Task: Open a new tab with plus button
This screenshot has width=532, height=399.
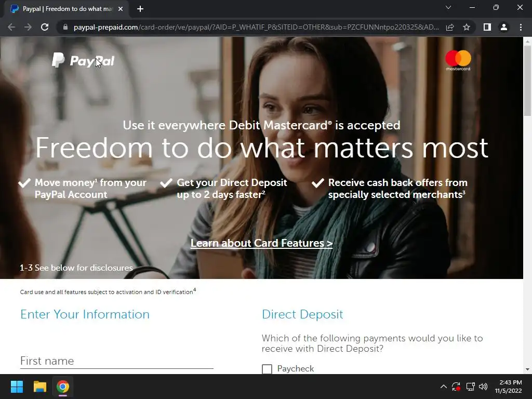Action: point(140,9)
